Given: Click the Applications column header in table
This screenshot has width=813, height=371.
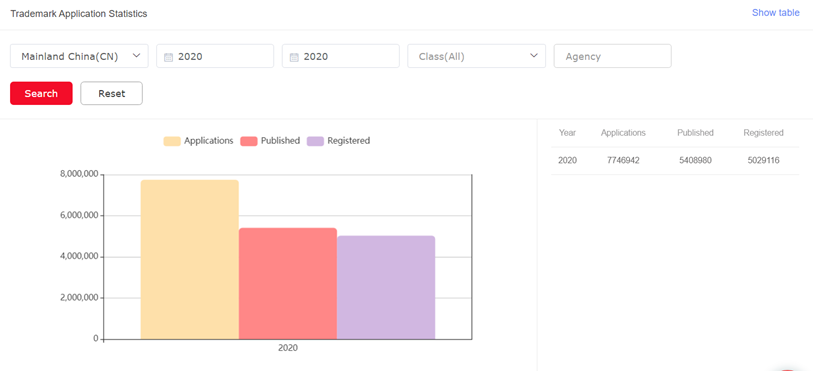Looking at the screenshot, I should point(623,133).
